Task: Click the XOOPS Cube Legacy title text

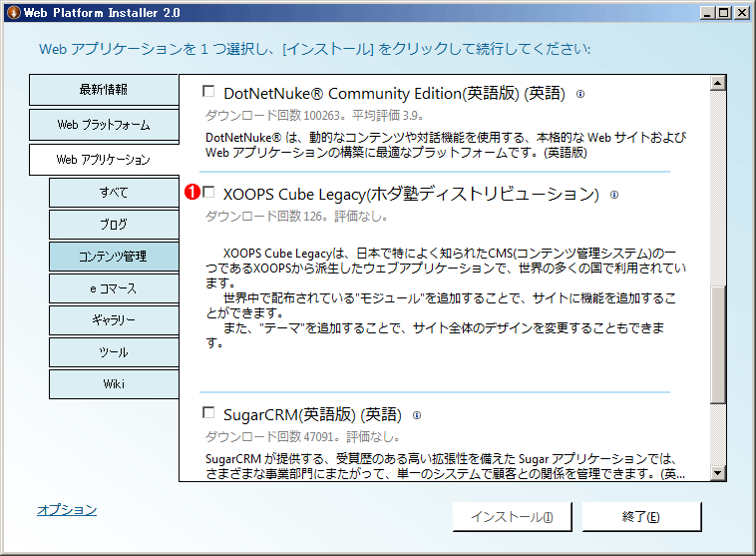Action: point(411,194)
